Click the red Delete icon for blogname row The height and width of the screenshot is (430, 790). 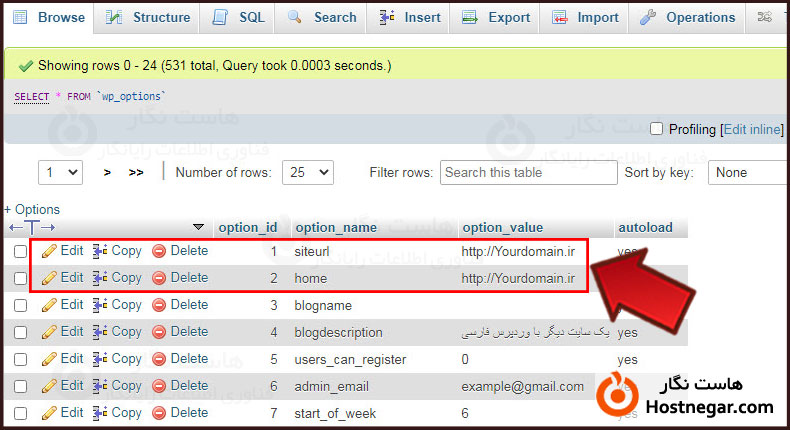[159, 305]
